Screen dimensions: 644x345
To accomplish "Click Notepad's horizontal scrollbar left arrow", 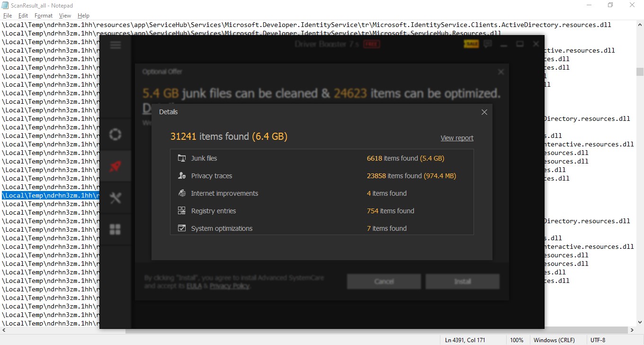I will (4, 330).
